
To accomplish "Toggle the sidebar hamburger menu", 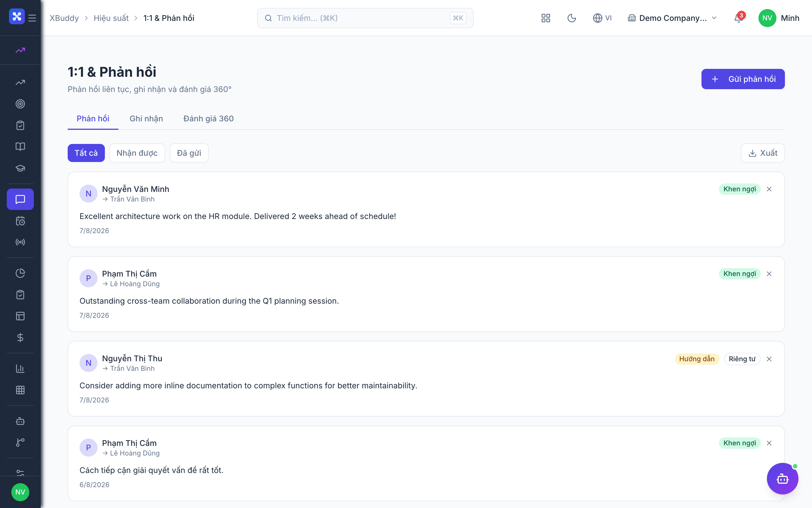I will [x=32, y=18].
